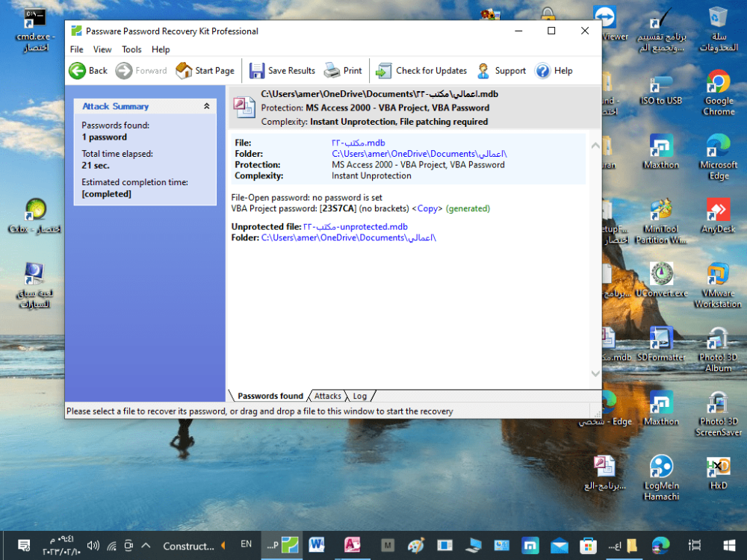Select the SDFormatter desktop icon

coord(661,343)
